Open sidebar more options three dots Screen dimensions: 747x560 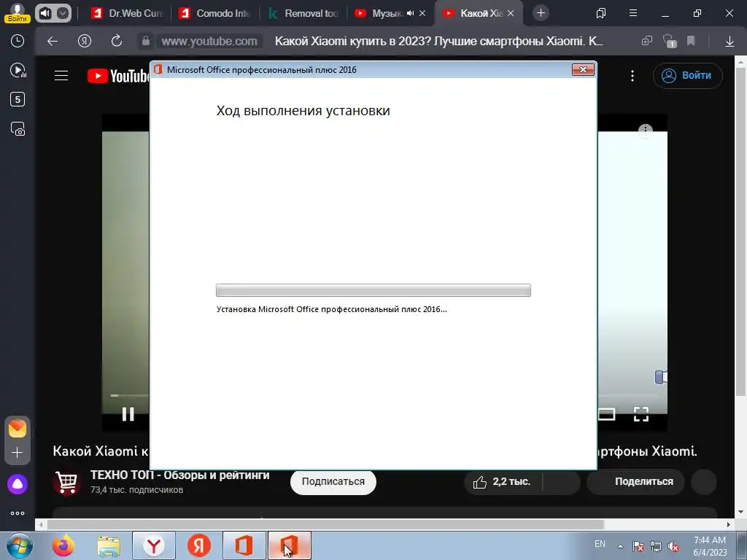point(18,513)
